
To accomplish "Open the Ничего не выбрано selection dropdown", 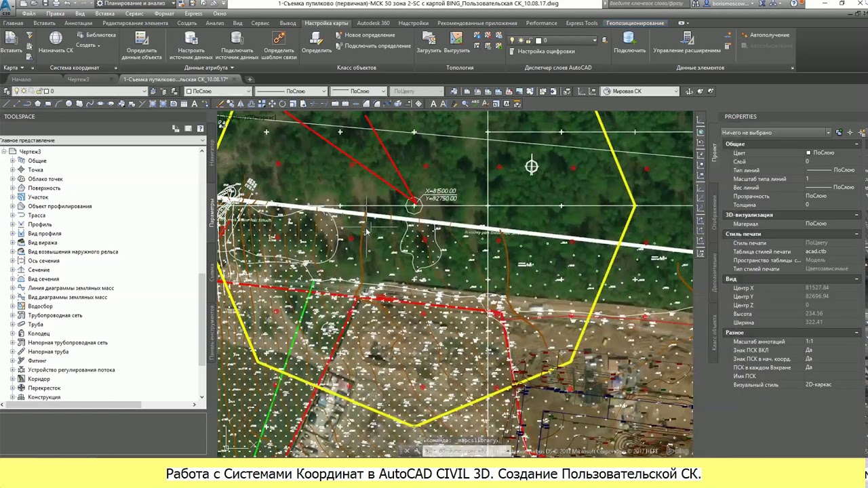I will coord(776,133).
